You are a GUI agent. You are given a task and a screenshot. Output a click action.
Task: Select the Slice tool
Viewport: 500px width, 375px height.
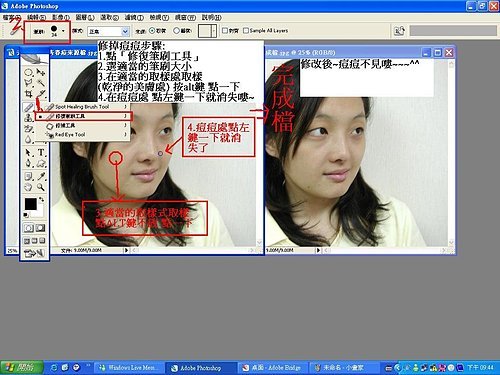[41, 94]
